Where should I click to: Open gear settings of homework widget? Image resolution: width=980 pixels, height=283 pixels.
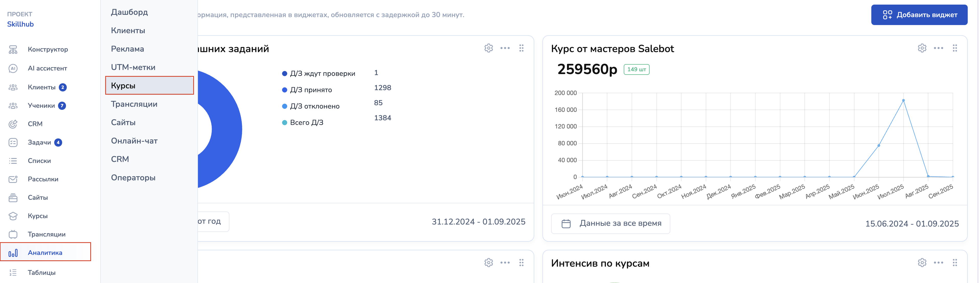pyautogui.click(x=488, y=48)
